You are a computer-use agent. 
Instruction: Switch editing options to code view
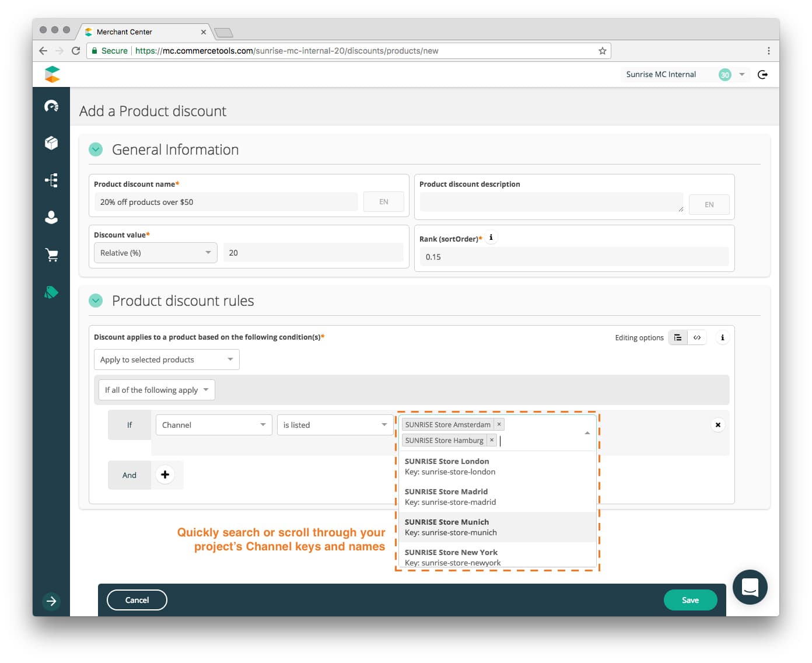click(697, 337)
